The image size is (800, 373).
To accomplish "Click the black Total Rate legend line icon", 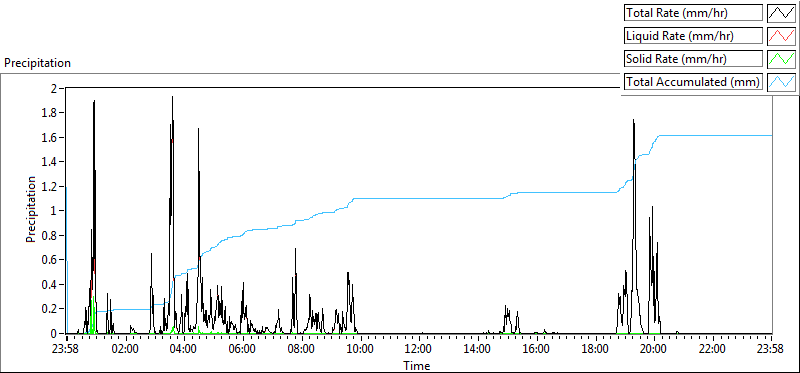I will (782, 13).
